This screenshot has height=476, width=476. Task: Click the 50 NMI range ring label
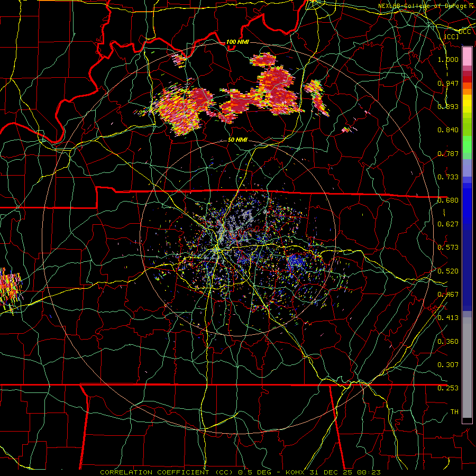tap(237, 140)
